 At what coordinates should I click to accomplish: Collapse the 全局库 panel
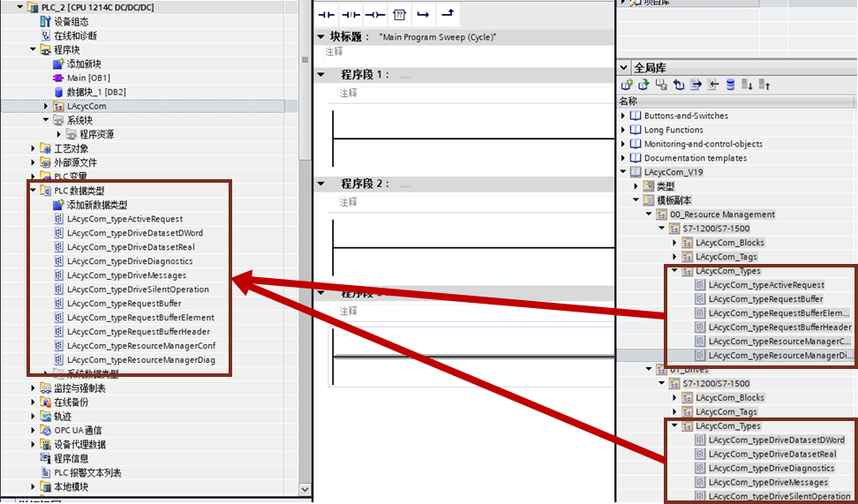point(623,67)
